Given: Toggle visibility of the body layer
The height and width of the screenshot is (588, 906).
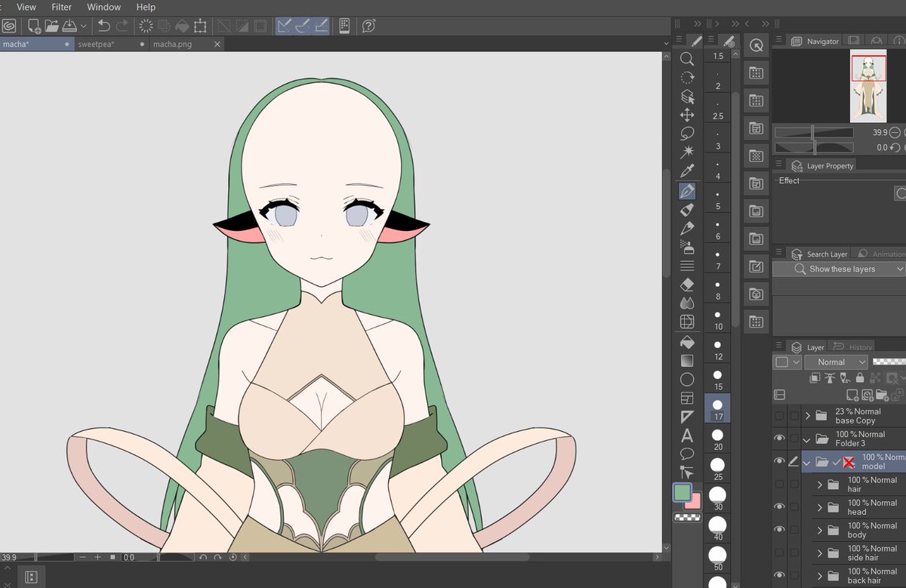Looking at the screenshot, I should 780,528.
